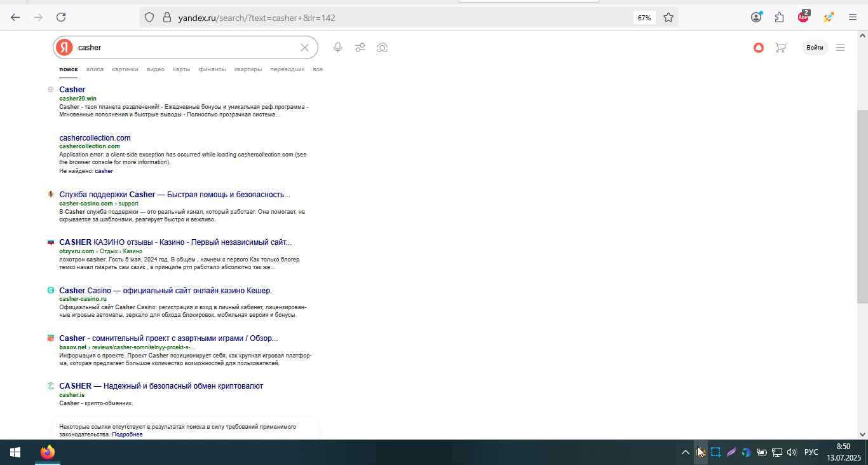Switch РУС keyboard language indicator
868x465 pixels.
pos(811,452)
